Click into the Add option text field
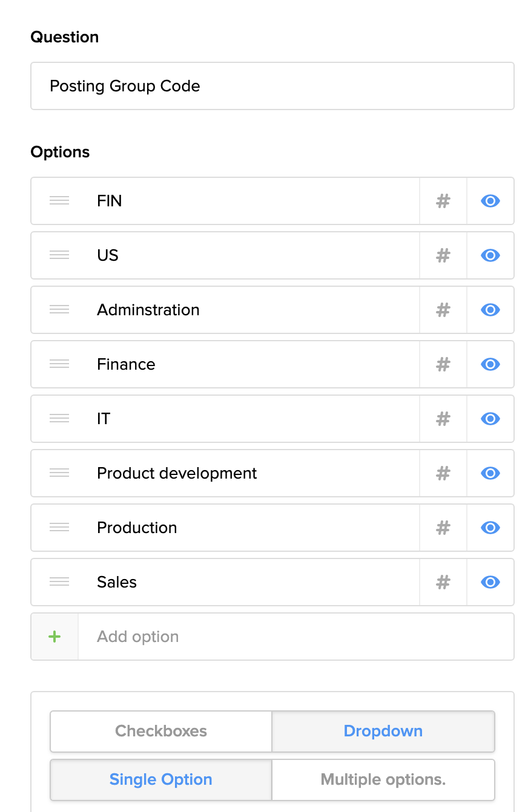 [x=295, y=637]
